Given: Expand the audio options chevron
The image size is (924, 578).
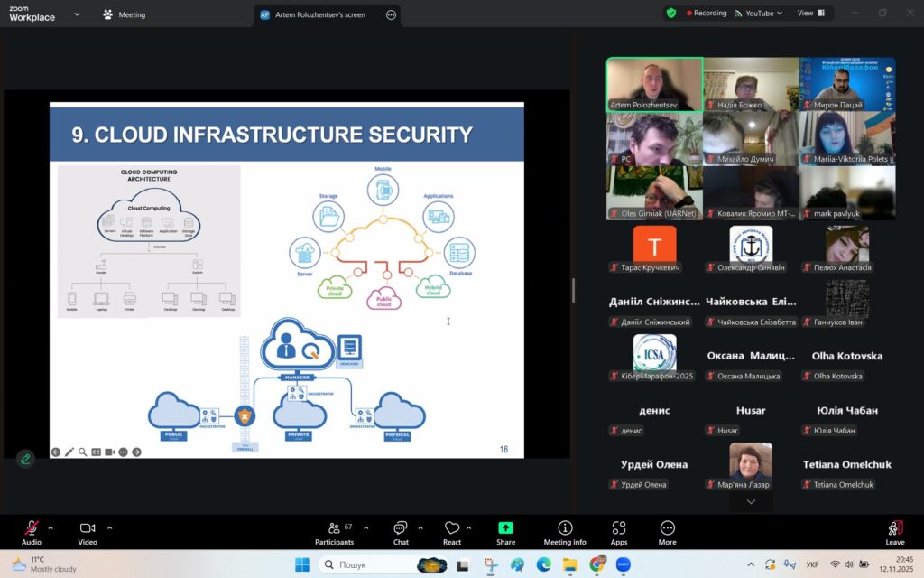Looking at the screenshot, I should click(x=51, y=527).
